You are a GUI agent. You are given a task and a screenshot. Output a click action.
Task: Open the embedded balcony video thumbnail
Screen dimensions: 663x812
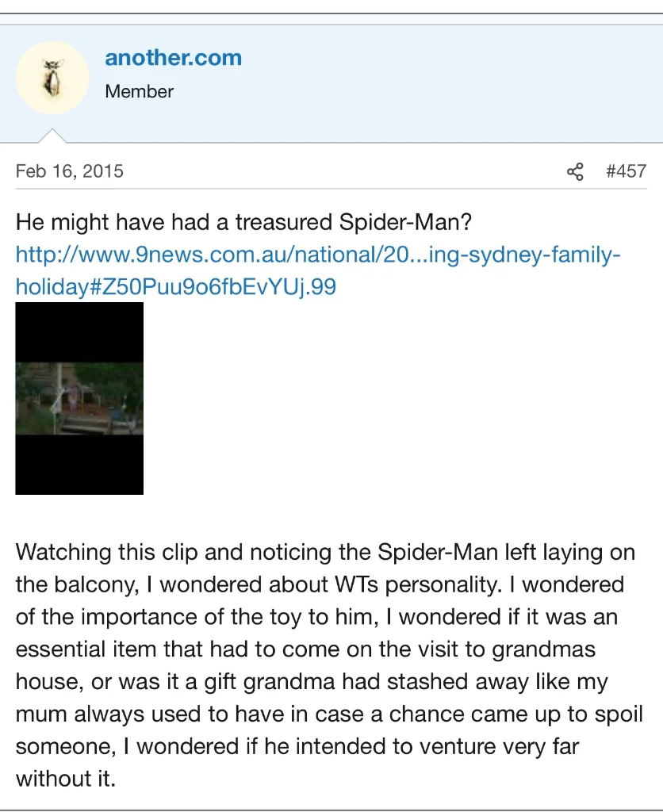click(x=79, y=398)
